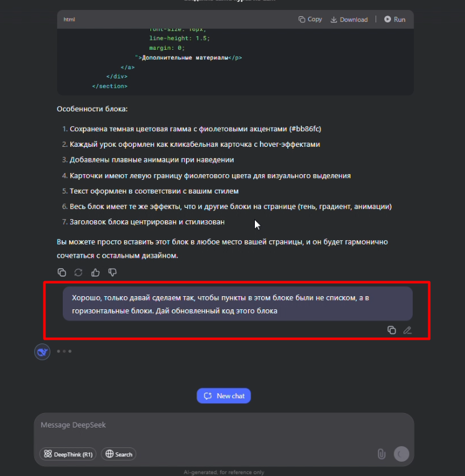The width and height of the screenshot is (465, 476).
Task: Click the '</div>' closing tag in code
Action: click(117, 77)
